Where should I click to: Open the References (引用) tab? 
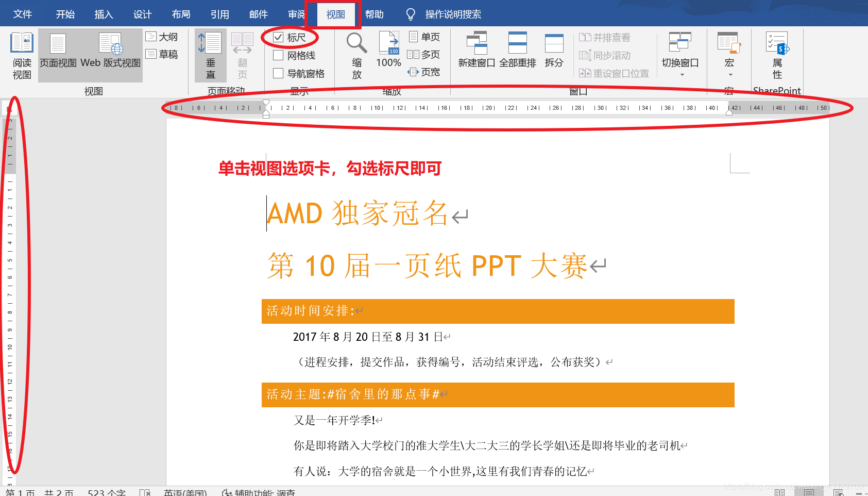coord(219,14)
